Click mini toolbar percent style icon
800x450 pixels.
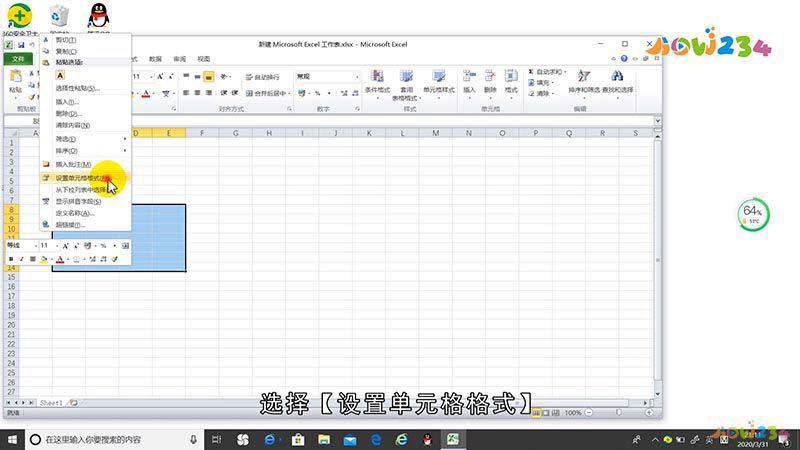pyautogui.click(x=103, y=246)
